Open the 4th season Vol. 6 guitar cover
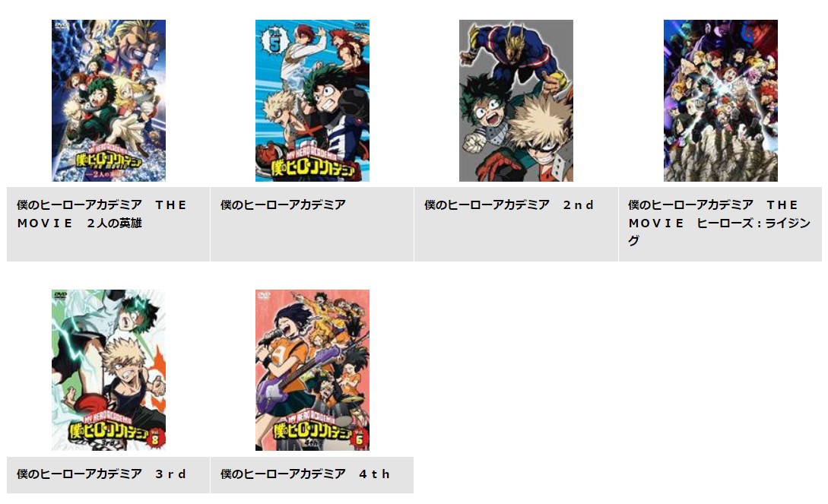Image resolution: width=828 pixels, height=504 pixels. pyautogui.click(x=312, y=370)
